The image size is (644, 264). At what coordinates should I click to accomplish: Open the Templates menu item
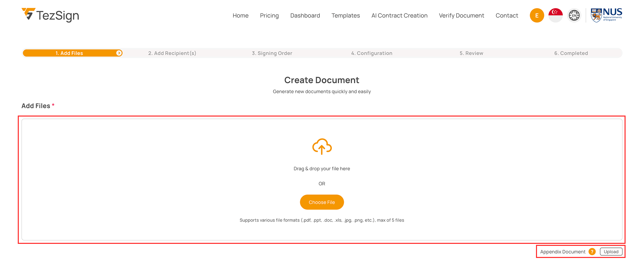(345, 15)
